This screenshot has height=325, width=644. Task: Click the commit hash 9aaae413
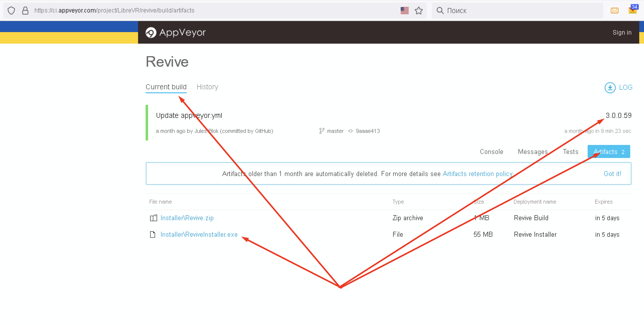[x=368, y=131]
